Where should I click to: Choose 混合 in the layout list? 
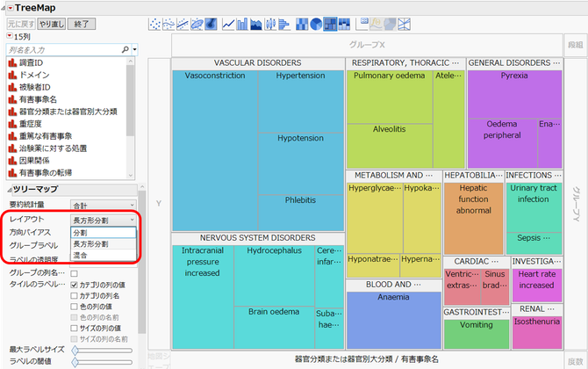(104, 256)
